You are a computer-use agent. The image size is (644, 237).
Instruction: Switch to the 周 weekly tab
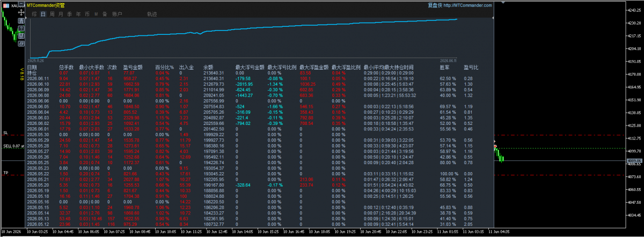pos(52,14)
